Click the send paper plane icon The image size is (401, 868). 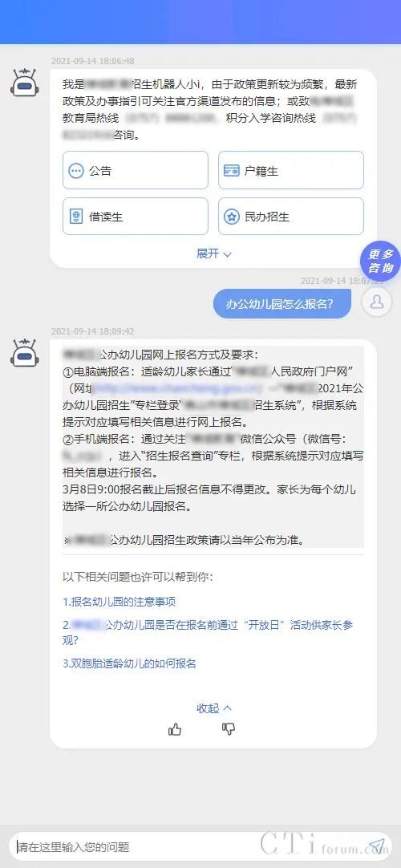click(377, 846)
